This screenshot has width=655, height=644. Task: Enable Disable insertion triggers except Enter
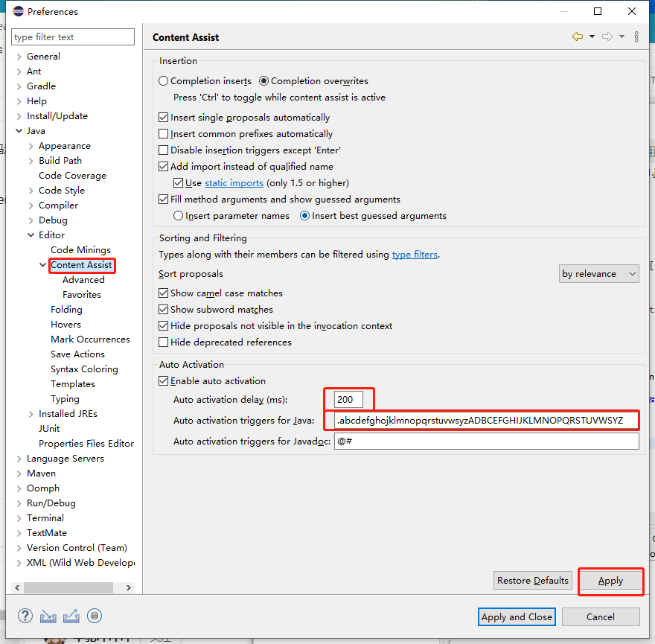click(163, 150)
